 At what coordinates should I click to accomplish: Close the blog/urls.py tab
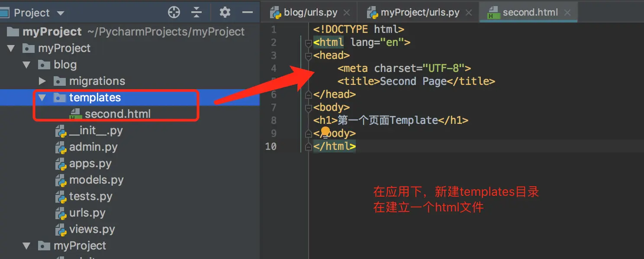click(x=346, y=13)
